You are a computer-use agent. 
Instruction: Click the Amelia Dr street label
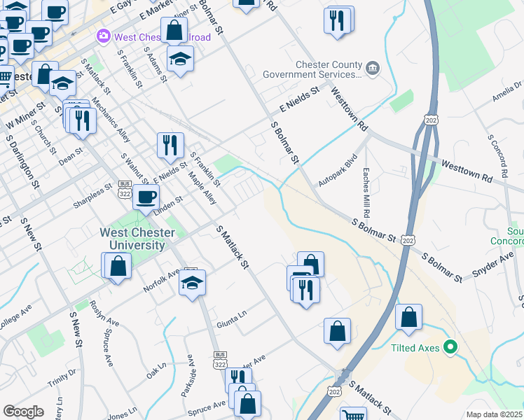(x=507, y=91)
